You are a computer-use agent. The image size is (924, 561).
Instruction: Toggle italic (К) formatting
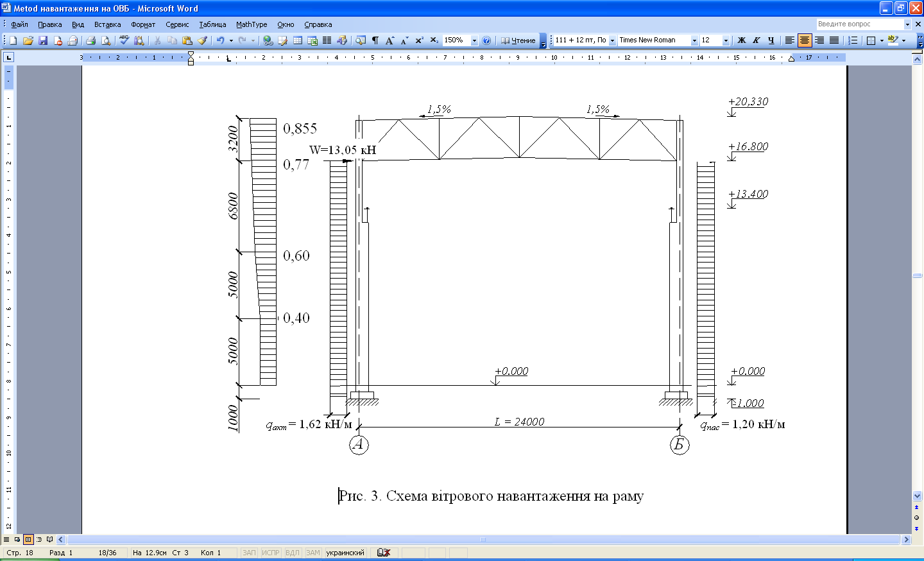tap(757, 40)
